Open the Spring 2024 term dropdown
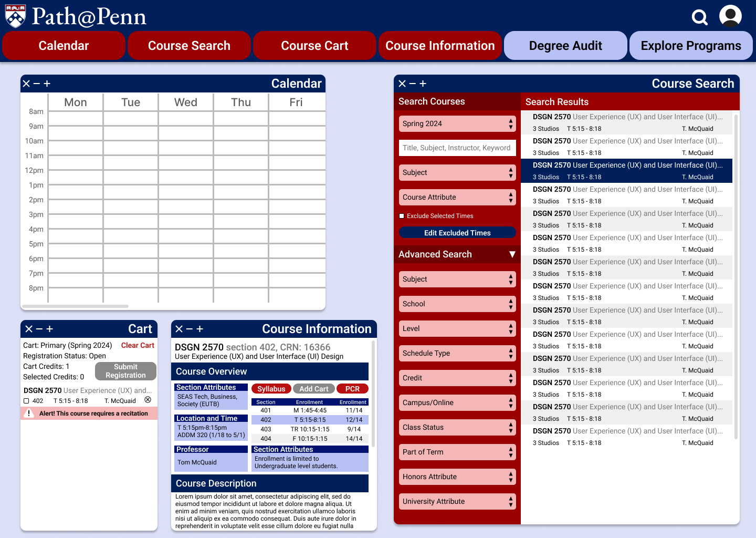The image size is (756, 538). point(457,123)
